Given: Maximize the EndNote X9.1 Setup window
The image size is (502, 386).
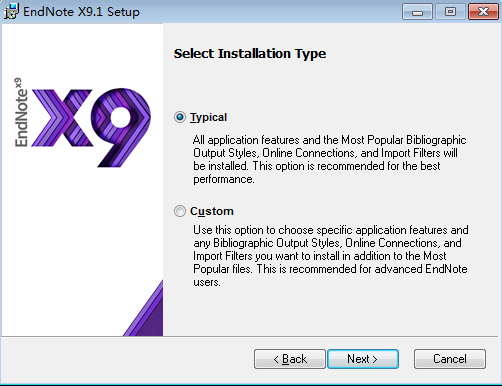Looking at the screenshot, I should (450, 12).
